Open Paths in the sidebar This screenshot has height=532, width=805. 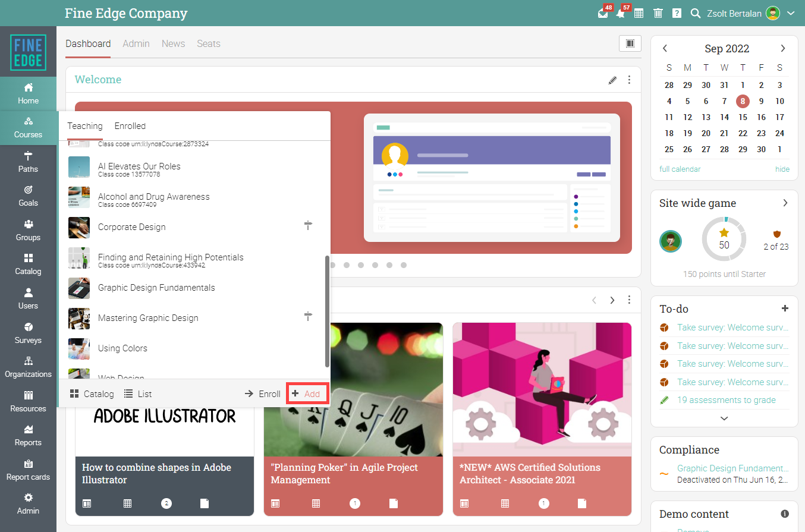28,162
